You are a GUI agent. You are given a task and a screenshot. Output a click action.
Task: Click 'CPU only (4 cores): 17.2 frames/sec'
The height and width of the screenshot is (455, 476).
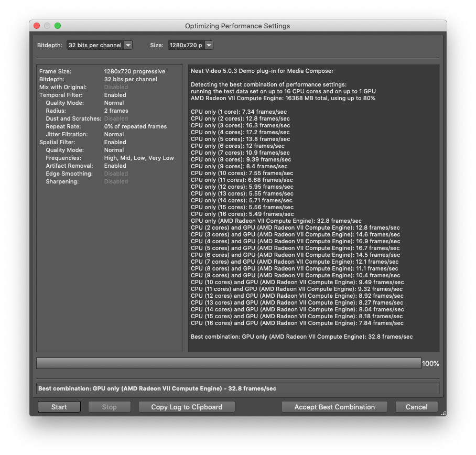click(240, 132)
